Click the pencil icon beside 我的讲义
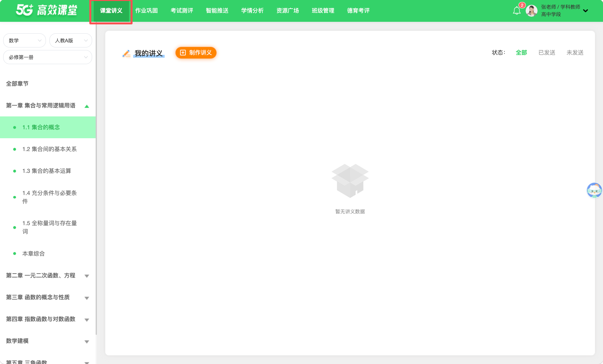Image resolution: width=603 pixels, height=364 pixels. (x=126, y=53)
